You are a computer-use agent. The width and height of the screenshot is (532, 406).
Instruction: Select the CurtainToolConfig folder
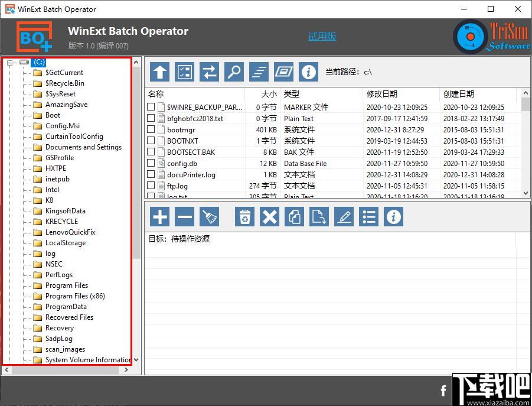(74, 137)
